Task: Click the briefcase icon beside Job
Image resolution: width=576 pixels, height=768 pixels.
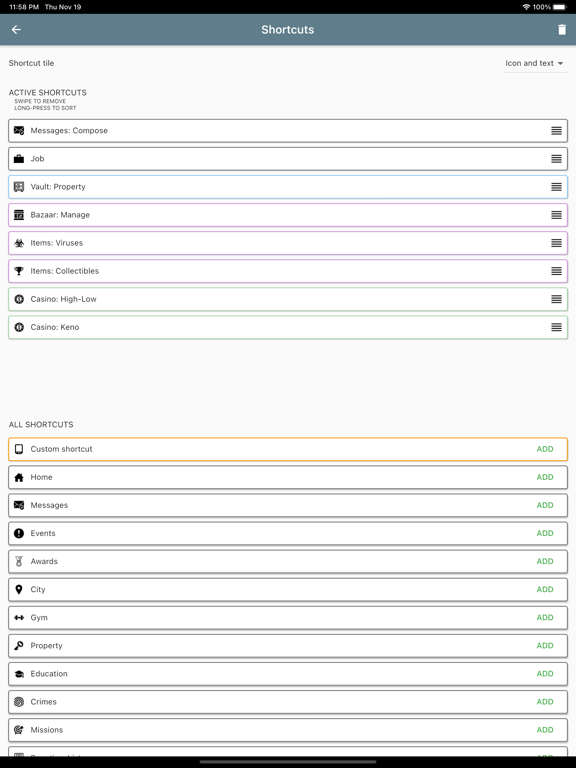Action: pos(19,159)
